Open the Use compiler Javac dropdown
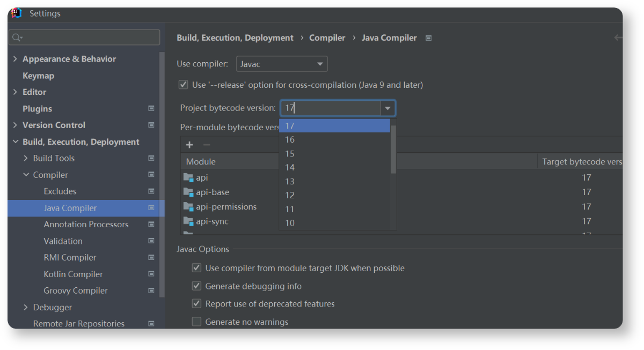The height and width of the screenshot is (350, 644). tap(282, 64)
